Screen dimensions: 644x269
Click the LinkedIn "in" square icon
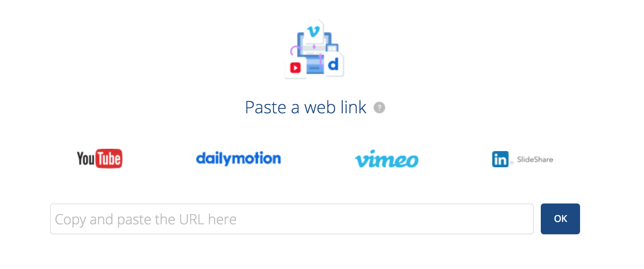pos(500,159)
